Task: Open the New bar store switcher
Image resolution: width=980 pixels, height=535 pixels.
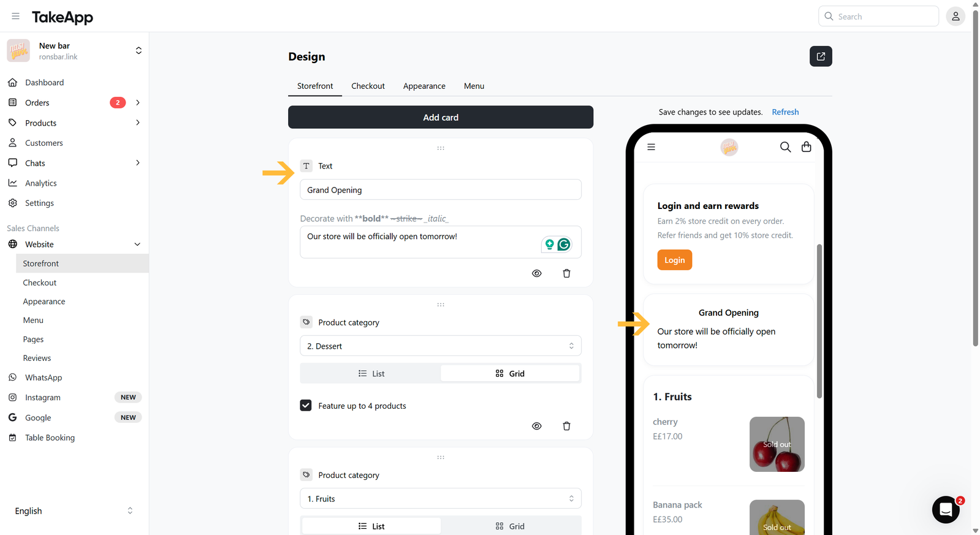Action: point(75,51)
